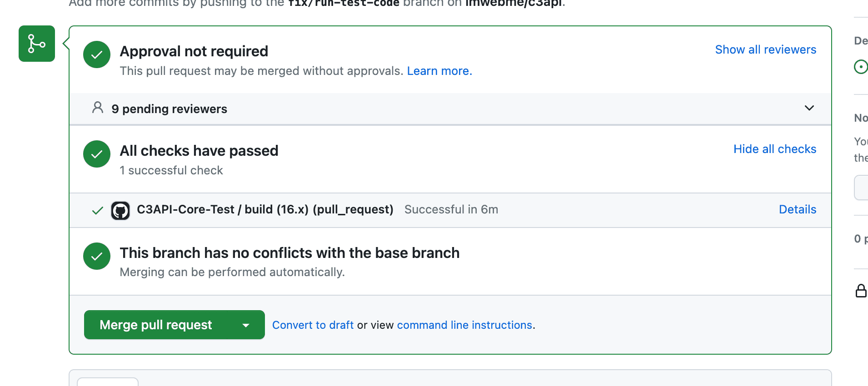The width and height of the screenshot is (868, 386).
Task: Click the Approval not required check icon
Action: [97, 54]
